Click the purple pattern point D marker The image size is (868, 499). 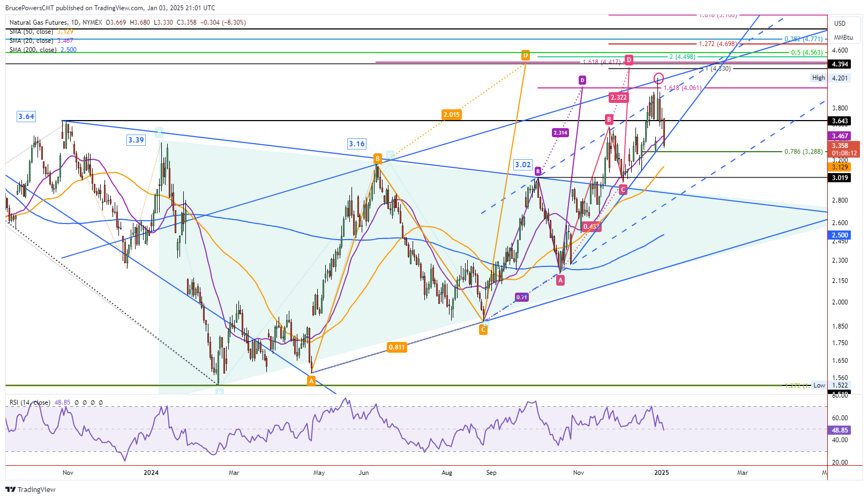pos(582,80)
